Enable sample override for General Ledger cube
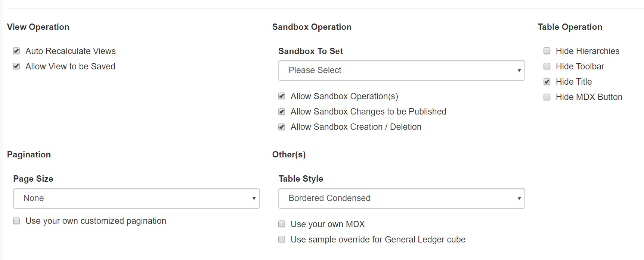644x260 pixels. 282,239
